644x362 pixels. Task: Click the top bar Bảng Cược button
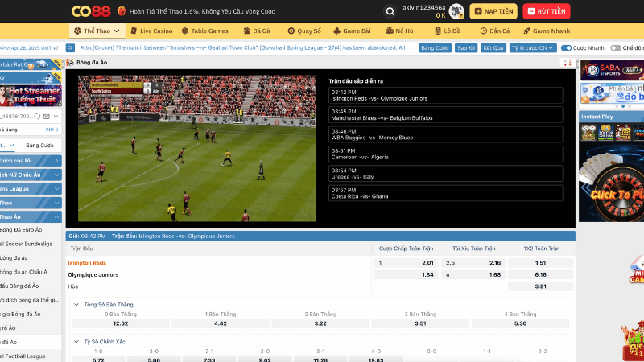(435, 48)
